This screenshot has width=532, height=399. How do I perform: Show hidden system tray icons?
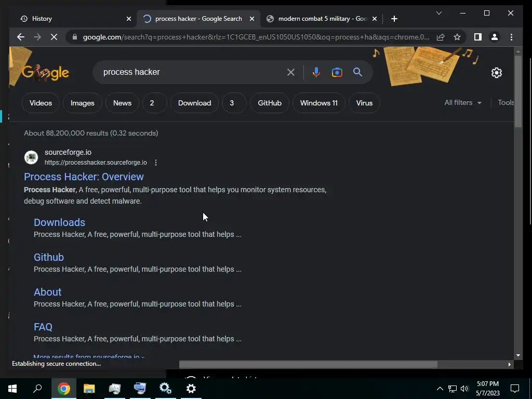pos(440,389)
